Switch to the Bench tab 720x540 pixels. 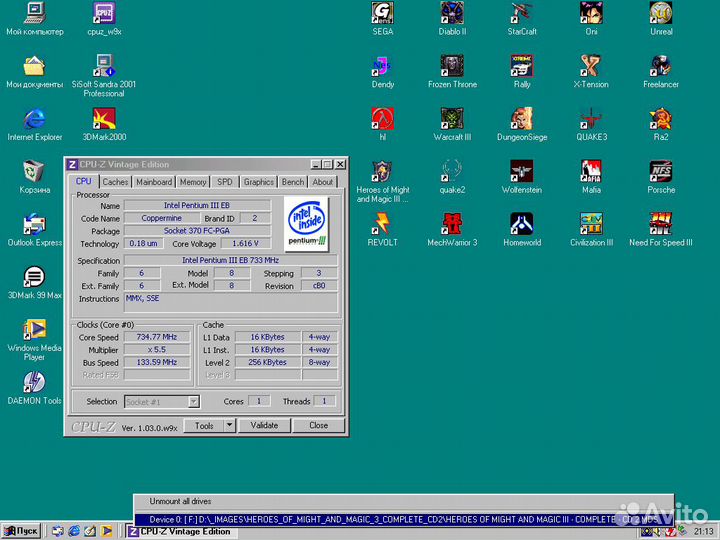(x=293, y=182)
